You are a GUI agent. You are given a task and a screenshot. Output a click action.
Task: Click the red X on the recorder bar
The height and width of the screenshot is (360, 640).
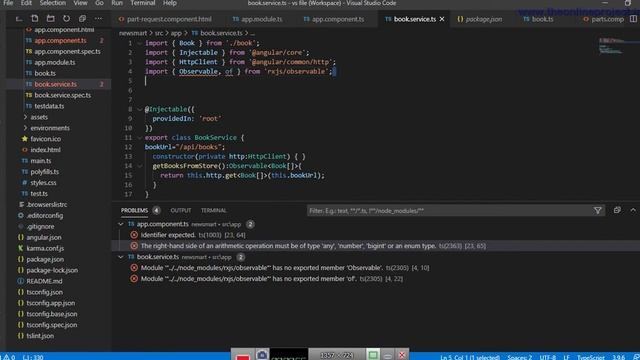coord(402,355)
